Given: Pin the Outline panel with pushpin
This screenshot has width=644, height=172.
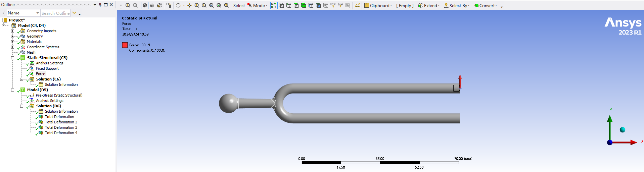Looking at the screenshot, I should [100, 5].
